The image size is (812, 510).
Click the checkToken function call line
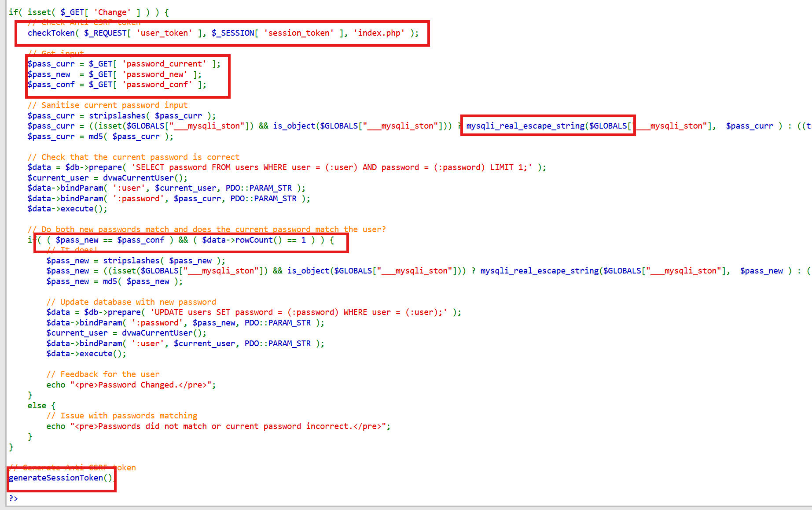click(223, 33)
